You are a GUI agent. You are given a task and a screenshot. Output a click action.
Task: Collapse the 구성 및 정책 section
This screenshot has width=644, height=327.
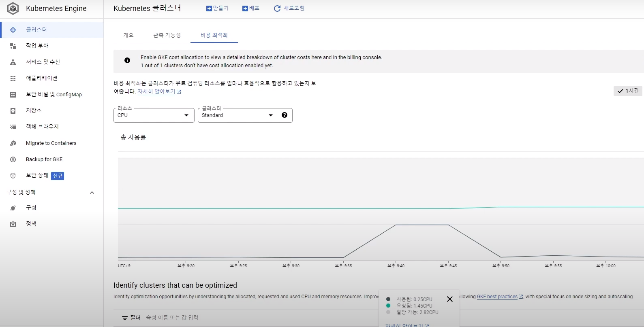coord(92,193)
